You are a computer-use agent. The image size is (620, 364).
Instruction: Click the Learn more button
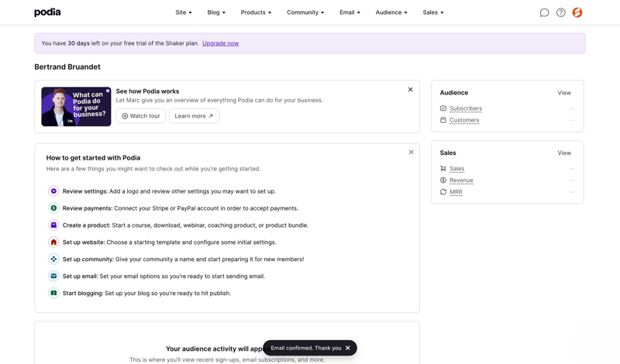(195, 116)
